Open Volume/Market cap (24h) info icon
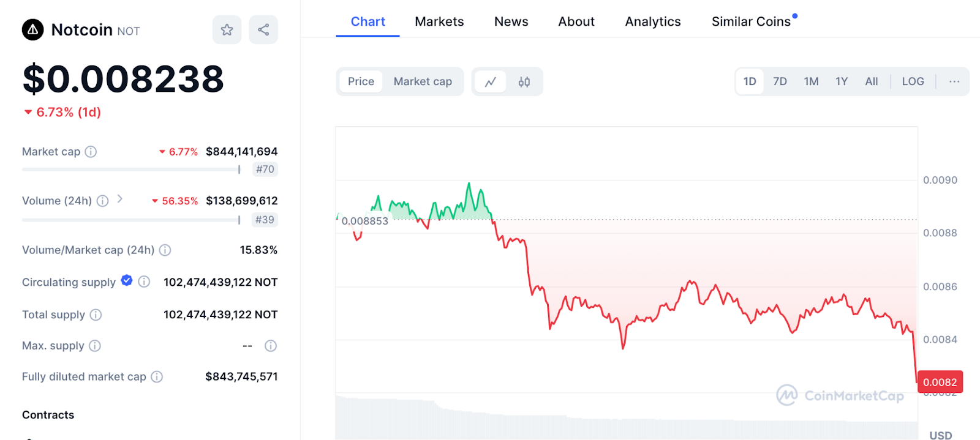This screenshot has height=440, width=980. pyautogui.click(x=165, y=250)
